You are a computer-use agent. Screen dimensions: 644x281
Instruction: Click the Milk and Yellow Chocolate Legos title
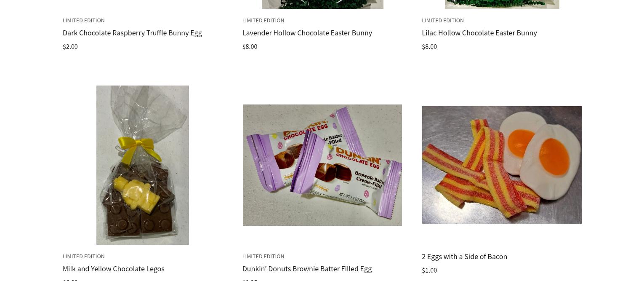click(113, 269)
